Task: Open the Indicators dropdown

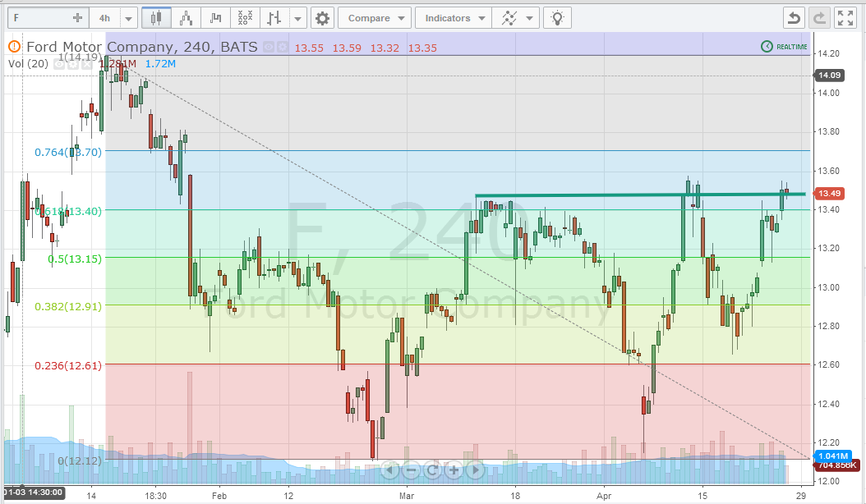Action: [453, 18]
